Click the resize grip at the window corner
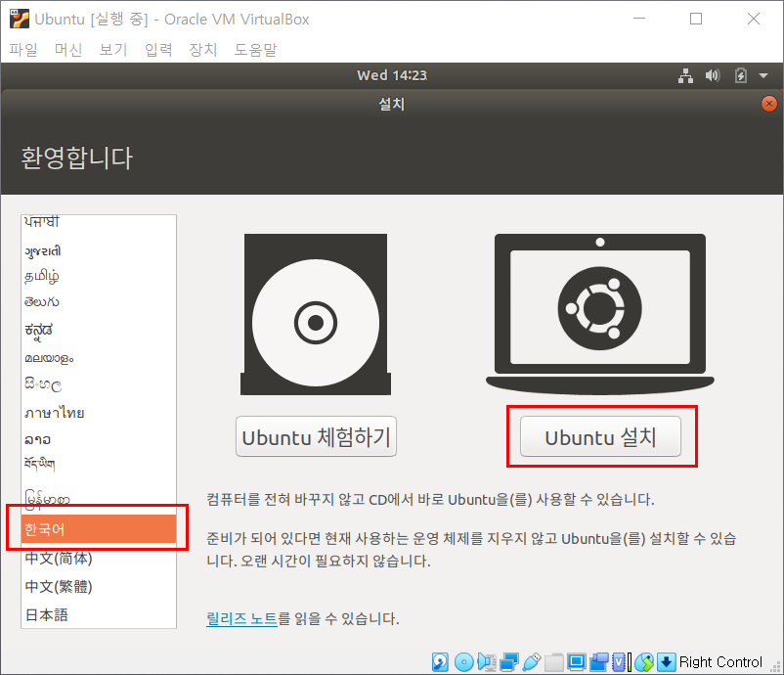This screenshot has width=784, height=675. point(776,667)
